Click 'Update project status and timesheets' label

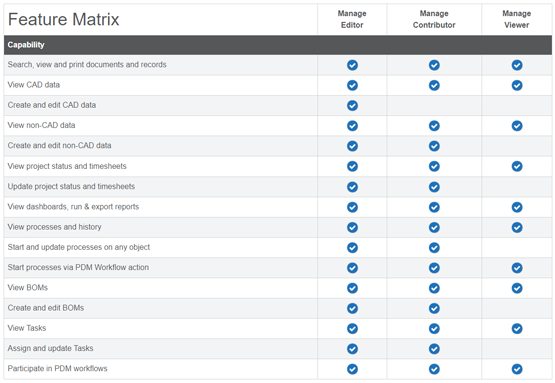click(x=71, y=186)
